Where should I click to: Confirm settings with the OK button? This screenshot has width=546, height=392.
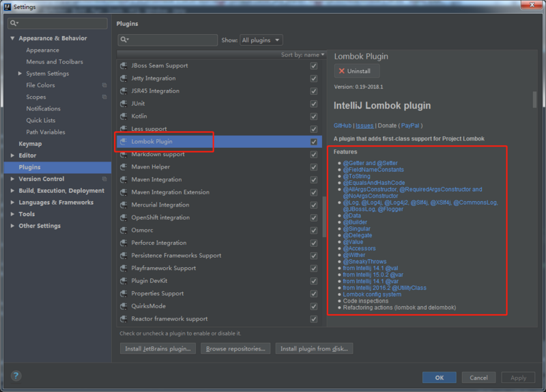(440, 378)
